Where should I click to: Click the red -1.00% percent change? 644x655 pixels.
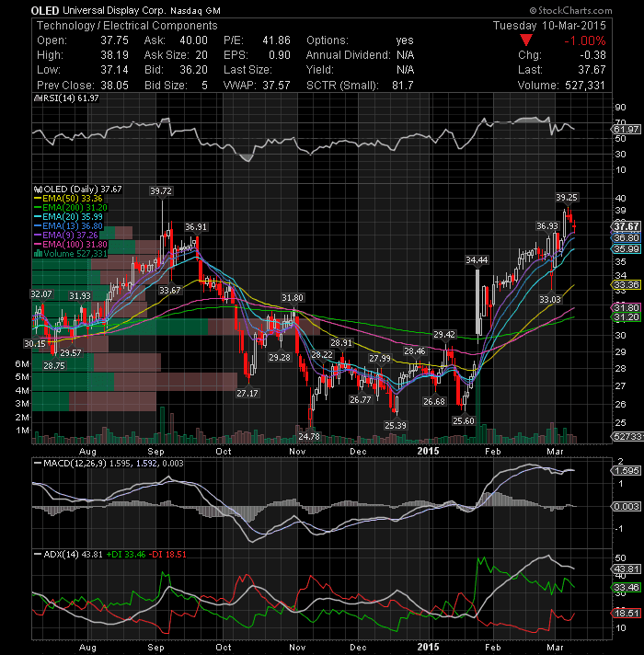[585, 40]
